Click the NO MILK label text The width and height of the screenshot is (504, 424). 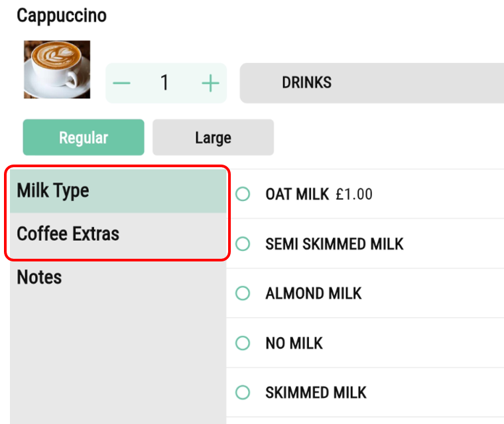(x=294, y=343)
